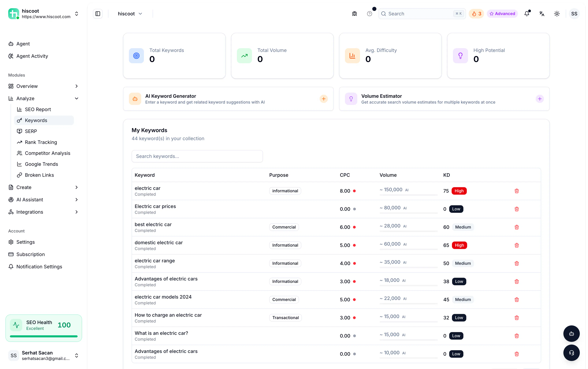Click the SEO Health progress card
Image resolution: width=588 pixels, height=369 pixels.
(44, 328)
